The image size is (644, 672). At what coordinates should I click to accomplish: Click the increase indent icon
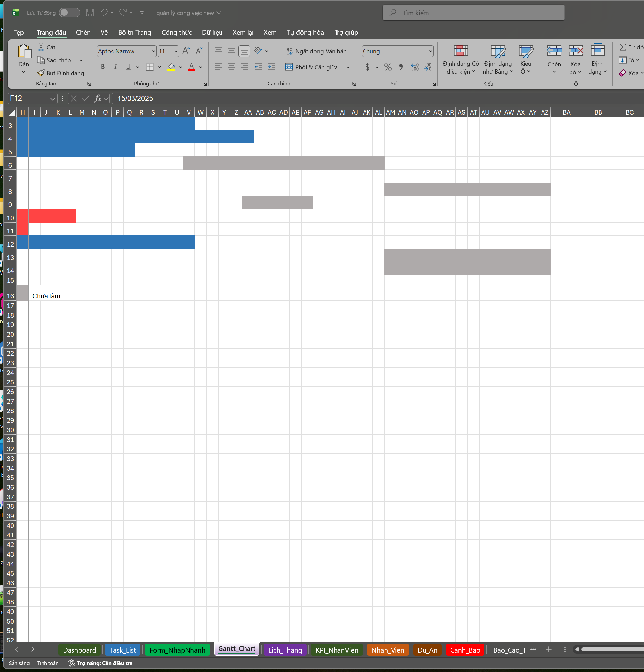[271, 67]
